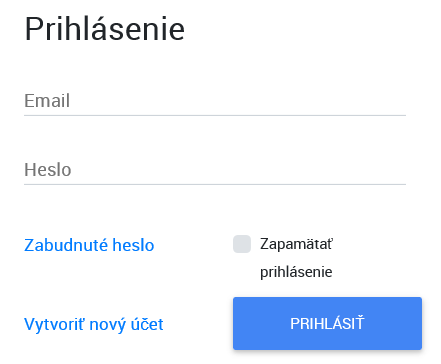Click the PRIHLÁSIŤ text on the button
441x364 pixels.
tap(327, 323)
